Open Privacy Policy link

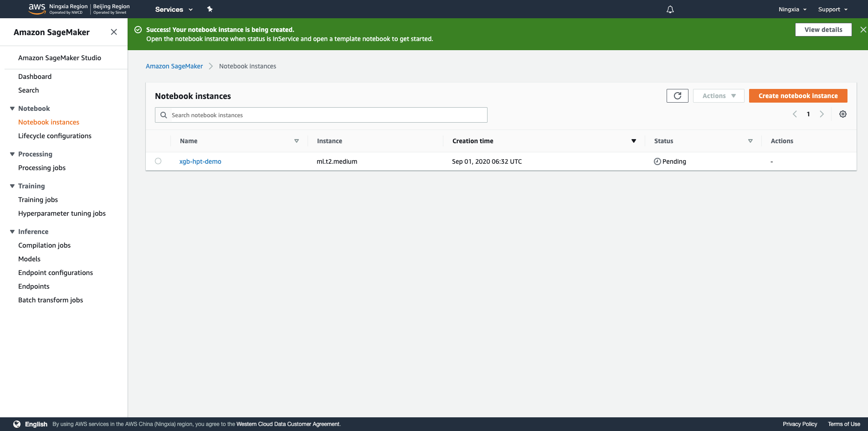[800, 424]
